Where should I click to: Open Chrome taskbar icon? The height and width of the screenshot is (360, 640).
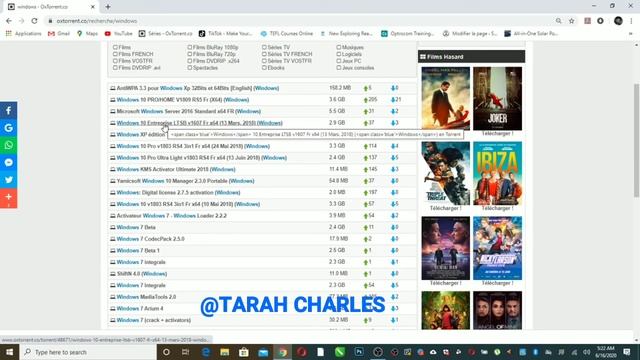coord(282,352)
